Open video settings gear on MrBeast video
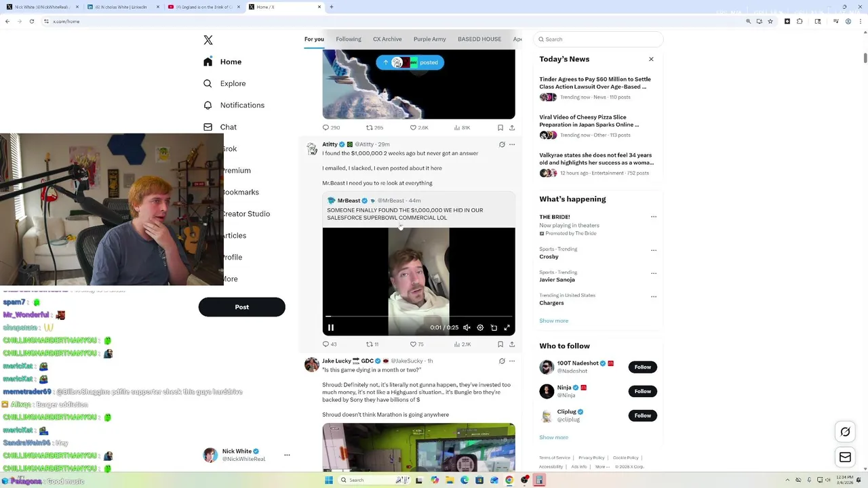Viewport: 868px width, 488px height. (480, 327)
